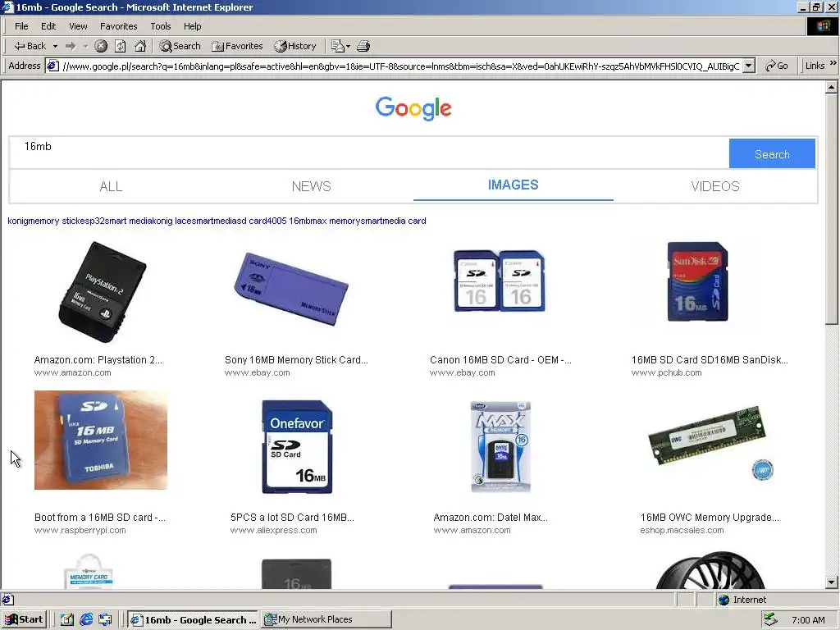Click the Go button
840x630 pixels.
click(x=777, y=66)
